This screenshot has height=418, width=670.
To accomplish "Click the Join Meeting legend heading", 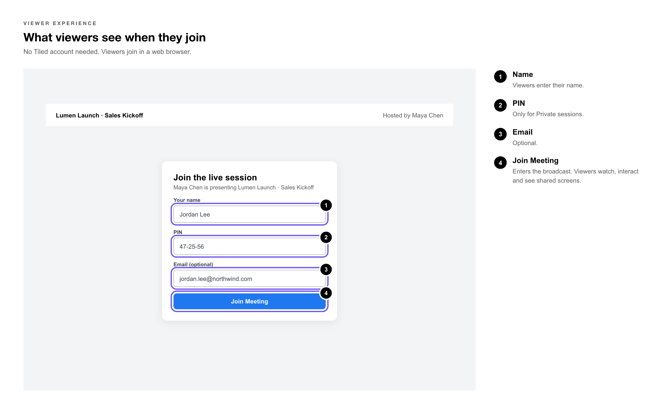I will point(535,161).
